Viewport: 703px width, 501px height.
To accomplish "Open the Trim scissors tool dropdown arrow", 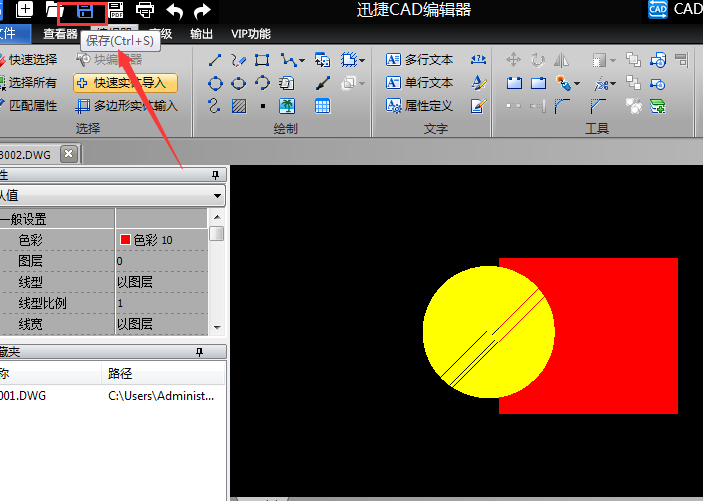I will (613, 83).
